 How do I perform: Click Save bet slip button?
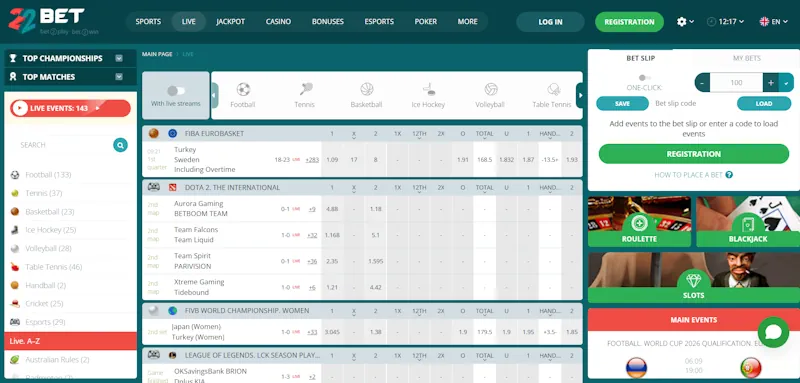click(622, 104)
